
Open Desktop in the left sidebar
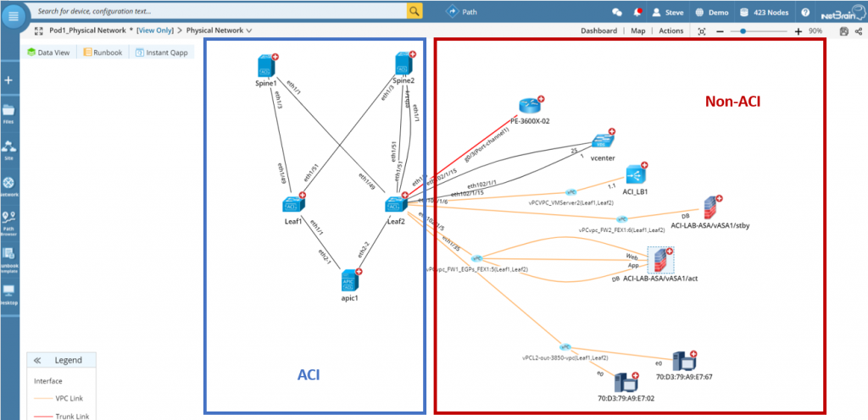[x=8, y=294]
